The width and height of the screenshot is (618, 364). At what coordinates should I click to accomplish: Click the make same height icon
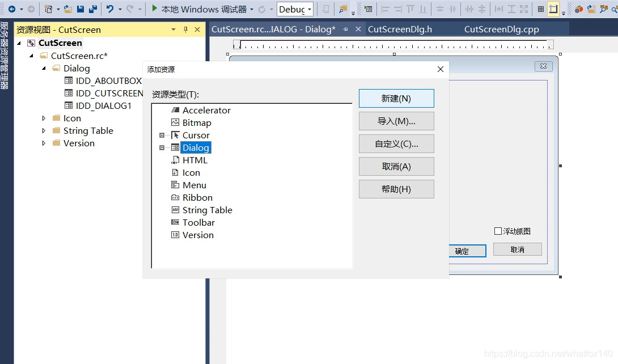[x=511, y=9]
